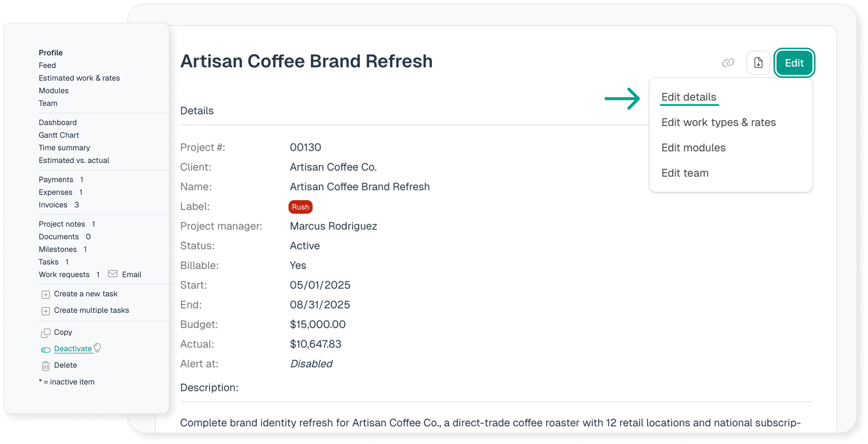Toggle the Deactivate switch icon
Viewport: 868px width, 444px height.
point(46,350)
